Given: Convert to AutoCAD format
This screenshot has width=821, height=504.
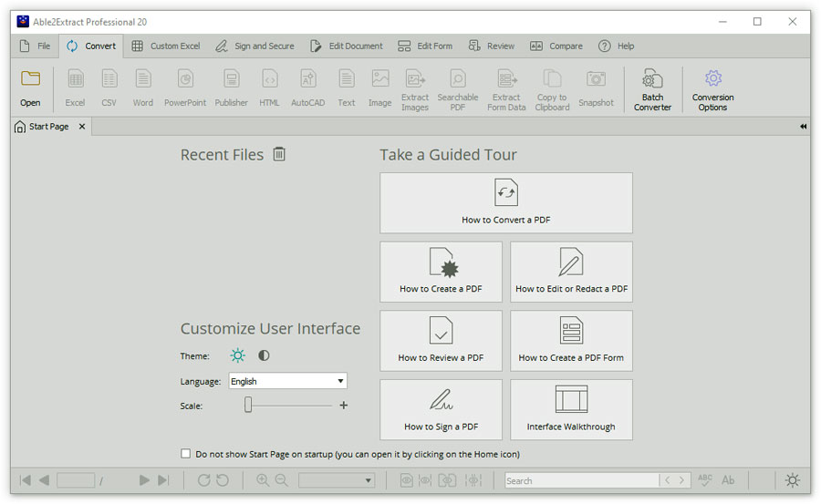Looking at the screenshot, I should click(x=308, y=87).
